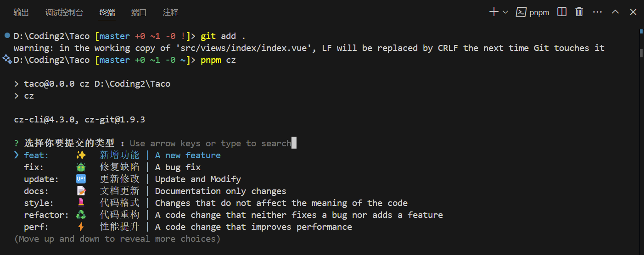
Task: Click the blue command decoration dot
Action: click(7, 36)
